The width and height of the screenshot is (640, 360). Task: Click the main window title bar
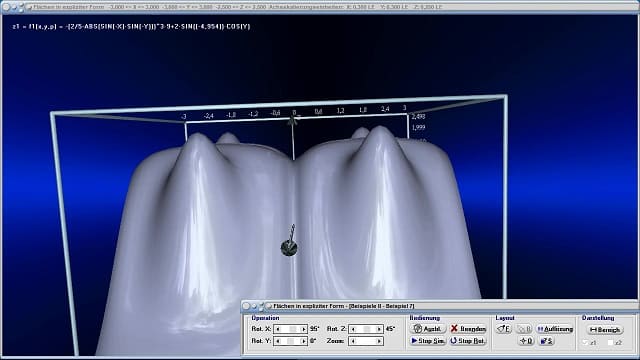pos(320,7)
